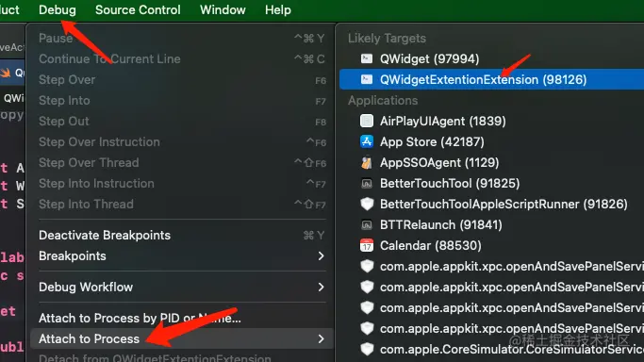
Task: Click the App Store icon
Action: click(x=367, y=141)
